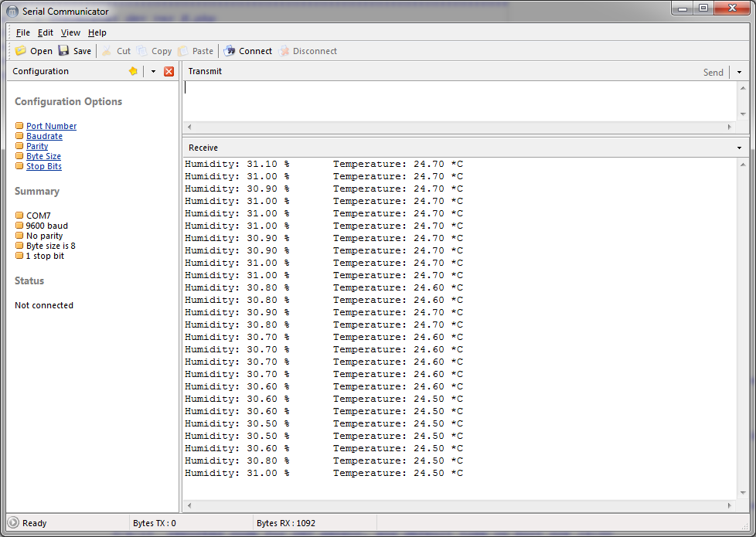Expand the Transmit panel options arrow

tap(739, 72)
